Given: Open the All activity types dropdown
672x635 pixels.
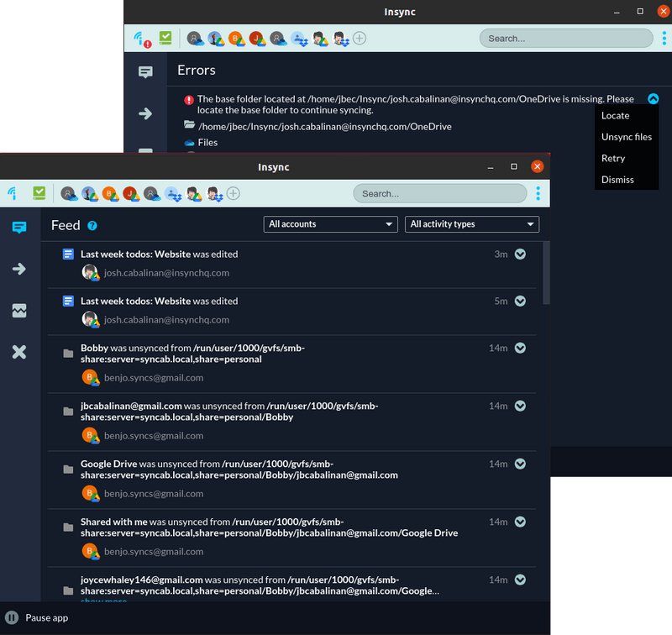Looking at the screenshot, I should point(471,224).
